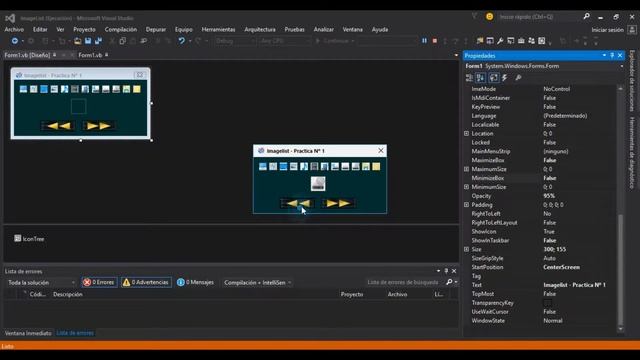Image resolution: width=640 pixels, height=360 pixels.
Task: Open the Proyecto menu
Action: [x=84, y=29]
